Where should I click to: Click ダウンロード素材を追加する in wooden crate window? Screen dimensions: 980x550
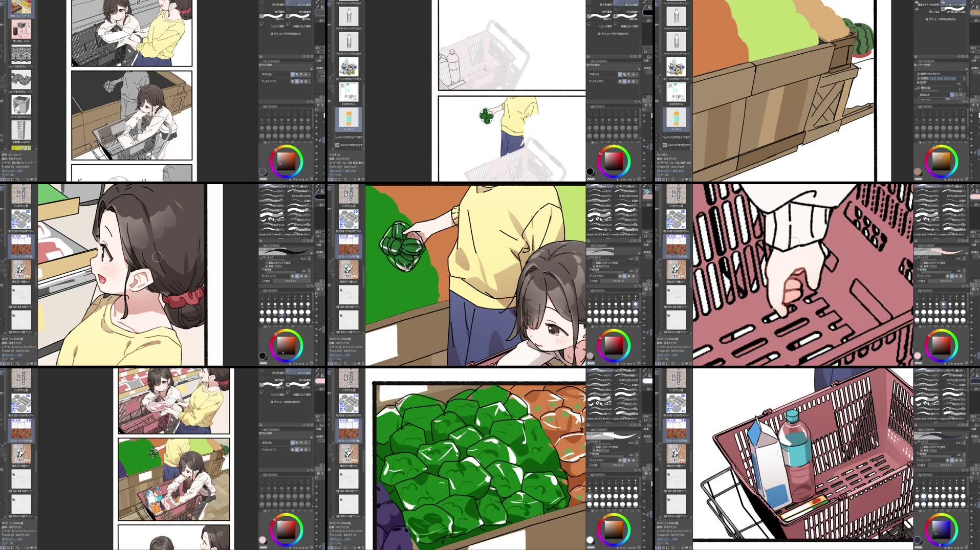[941, 19]
